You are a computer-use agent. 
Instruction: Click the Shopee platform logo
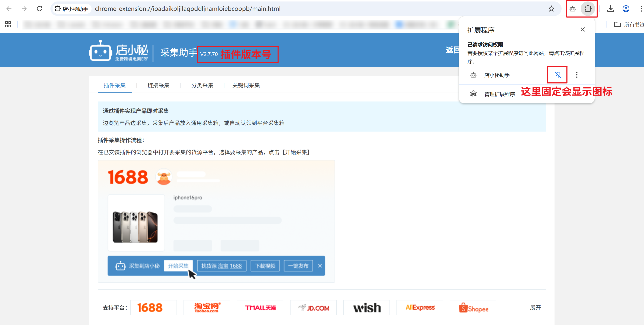point(473,308)
